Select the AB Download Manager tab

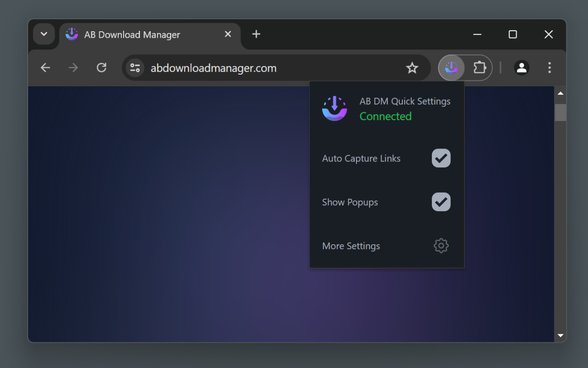tap(132, 34)
